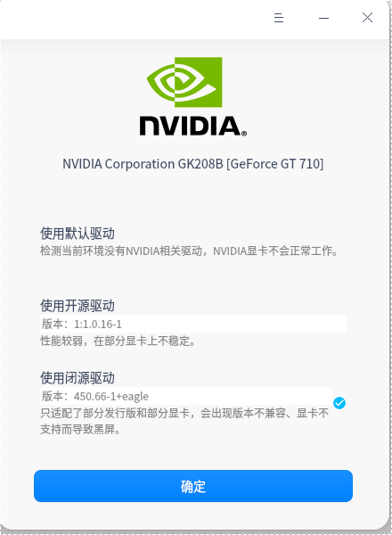The height and width of the screenshot is (535, 392).
Task: Click the 支持而导致黑屏 text line
Action: point(80,429)
